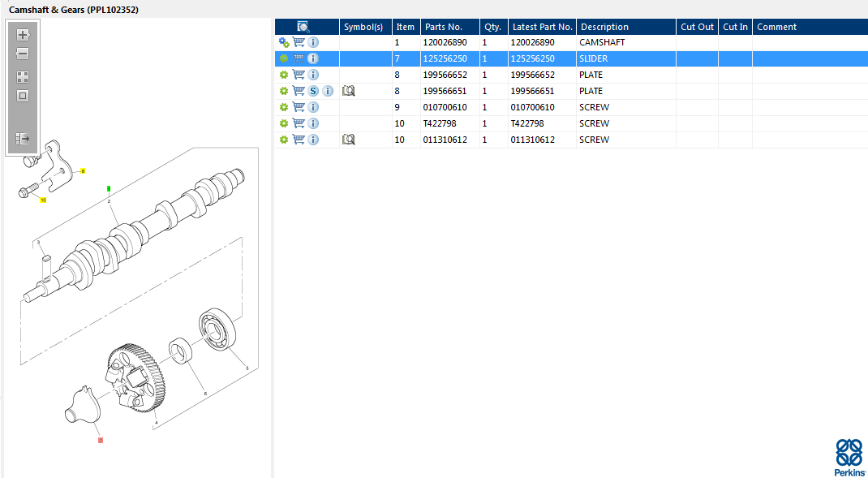Zoom out of the parts diagram
This screenshot has width=868, height=478.
(x=23, y=54)
